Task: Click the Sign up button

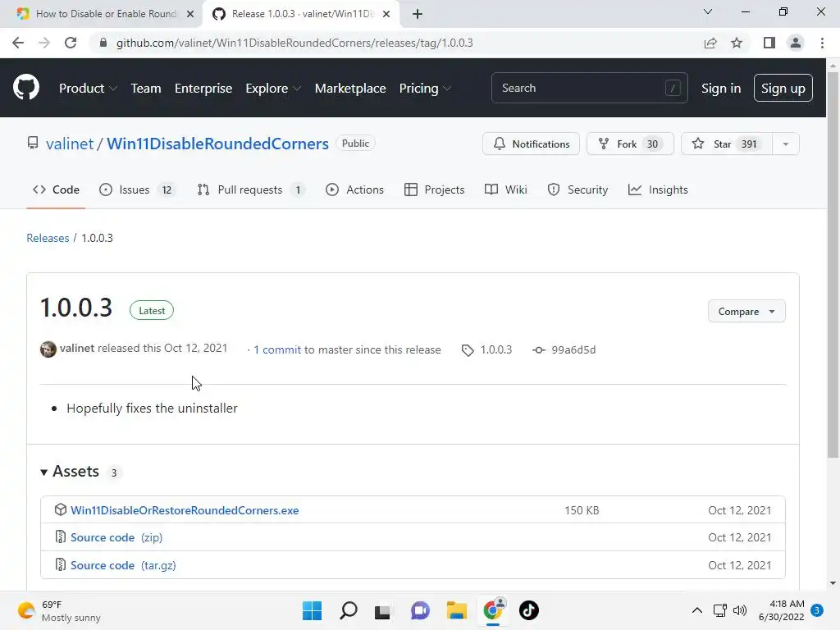Action: [783, 89]
